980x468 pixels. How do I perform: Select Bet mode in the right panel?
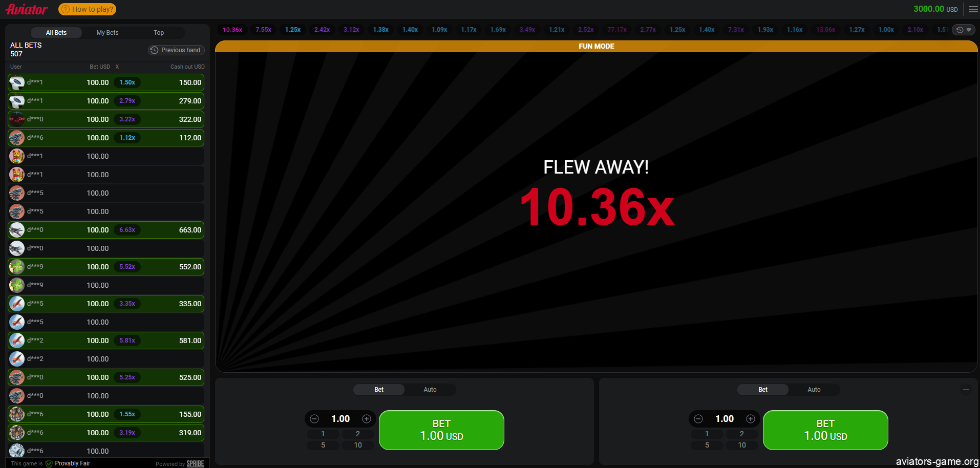pyautogui.click(x=763, y=390)
